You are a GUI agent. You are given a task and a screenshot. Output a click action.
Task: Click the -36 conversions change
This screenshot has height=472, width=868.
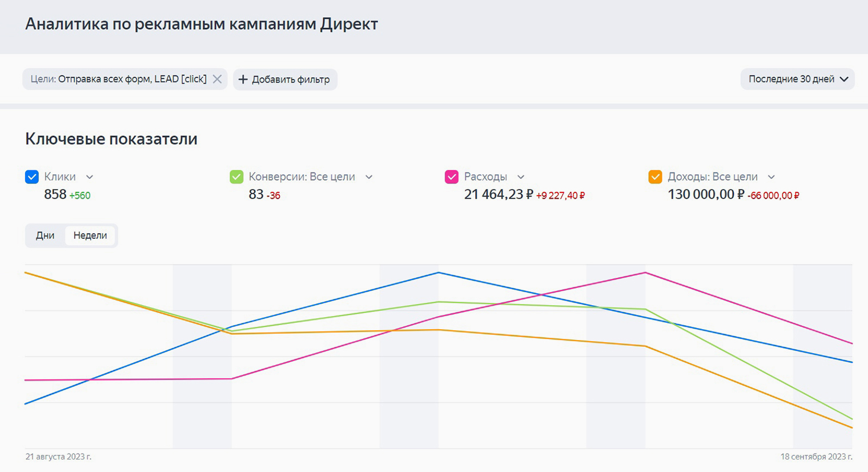pyautogui.click(x=274, y=195)
